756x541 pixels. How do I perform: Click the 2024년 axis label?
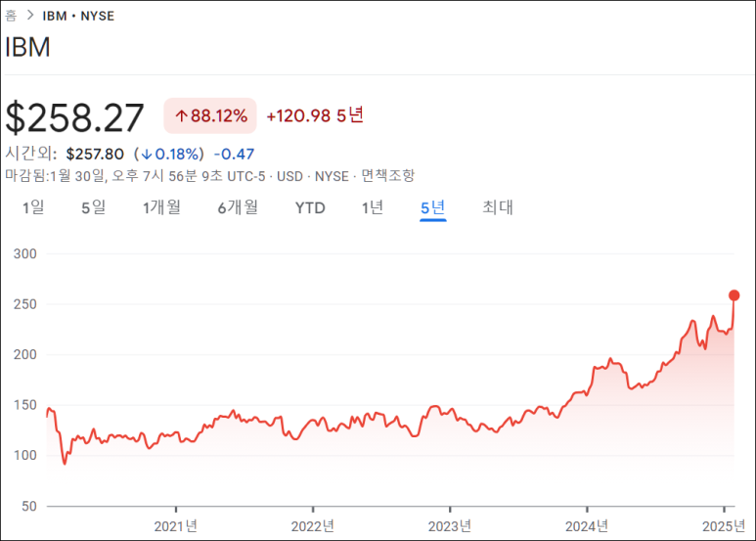pos(586,526)
